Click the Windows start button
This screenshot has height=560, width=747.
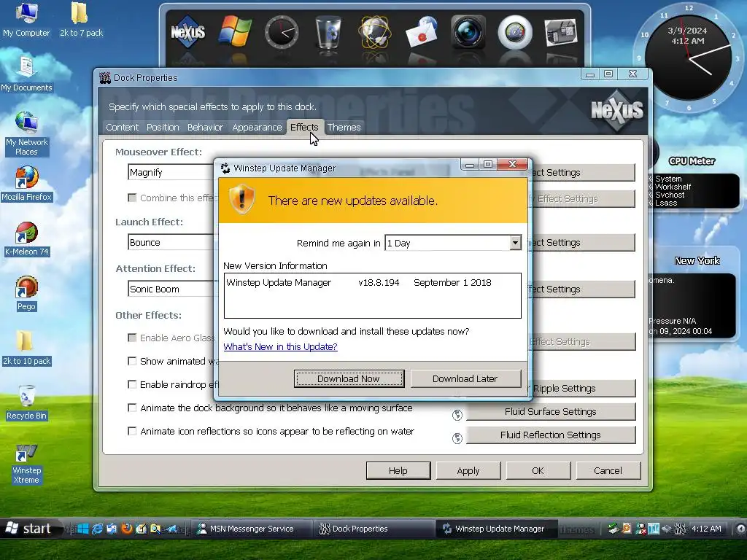point(28,529)
